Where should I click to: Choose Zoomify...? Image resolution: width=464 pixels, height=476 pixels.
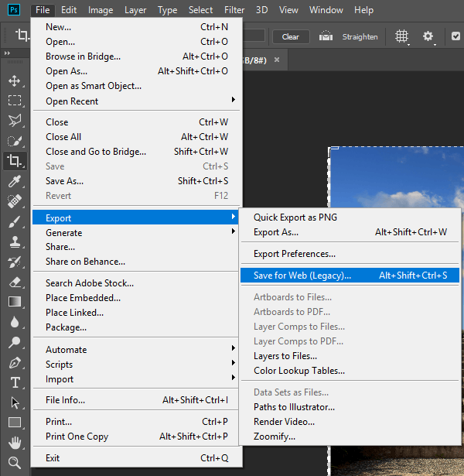tap(350, 437)
